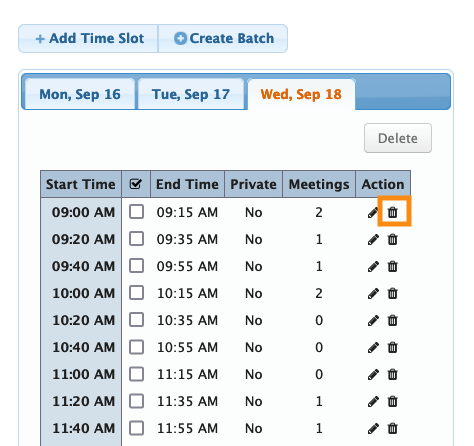Delete the 11:20 AM slot via trash icon
Screen dimensions: 474x446
tap(393, 401)
